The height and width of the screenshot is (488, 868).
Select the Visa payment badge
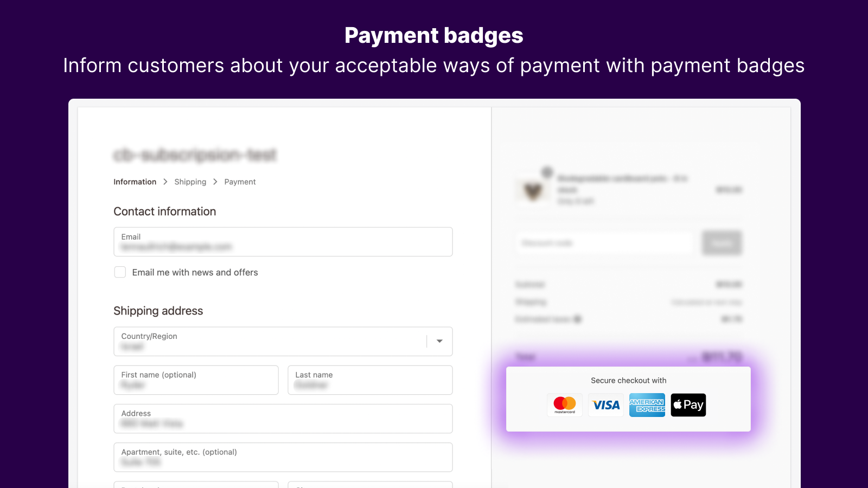tap(606, 404)
